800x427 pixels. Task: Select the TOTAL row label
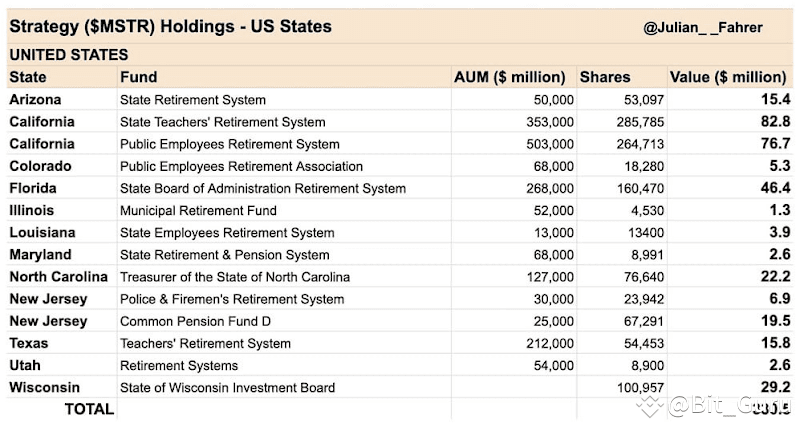(89, 408)
